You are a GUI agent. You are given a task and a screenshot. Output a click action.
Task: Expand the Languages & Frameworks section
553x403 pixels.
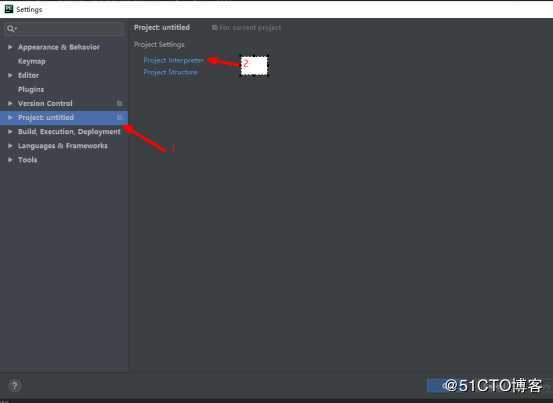pos(10,146)
